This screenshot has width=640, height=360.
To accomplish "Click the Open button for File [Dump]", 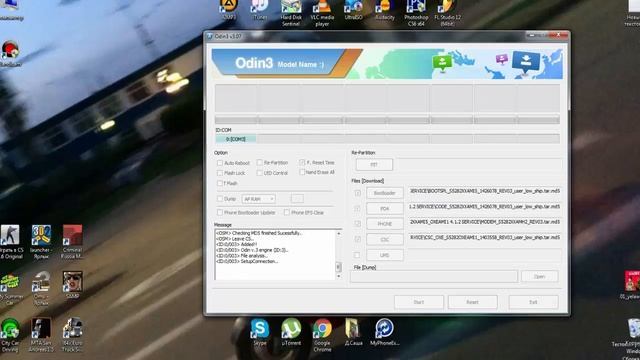I will click(540, 276).
